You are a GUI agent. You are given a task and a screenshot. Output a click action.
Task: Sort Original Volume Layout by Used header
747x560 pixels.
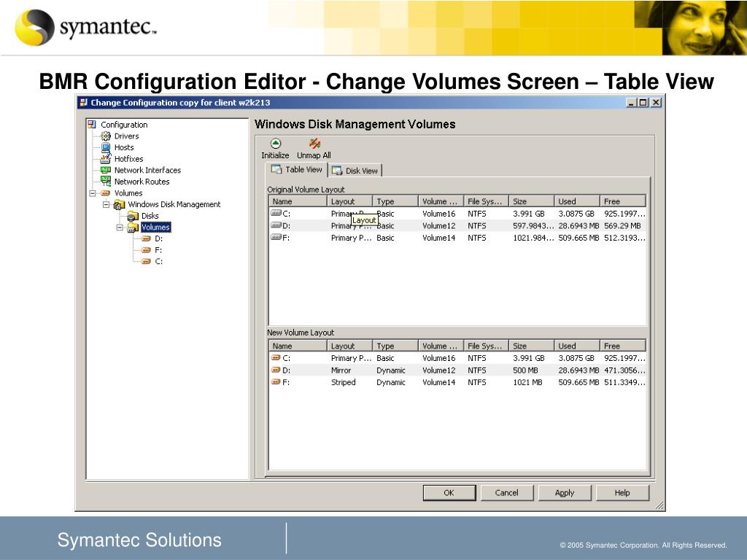tap(576, 201)
